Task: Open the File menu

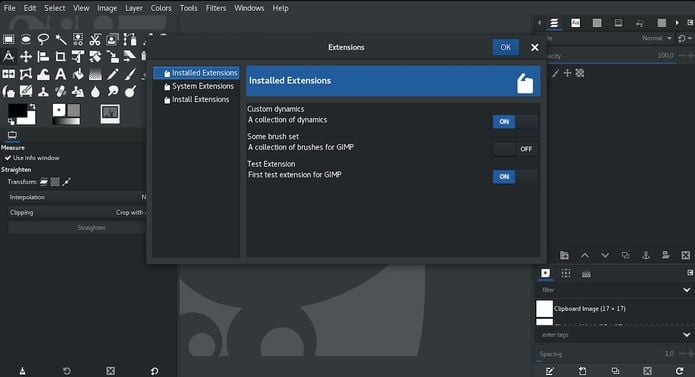Action: (x=9, y=8)
